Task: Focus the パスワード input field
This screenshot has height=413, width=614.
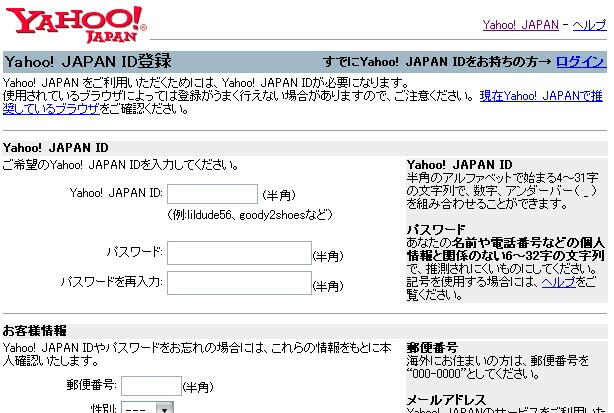Action: point(239,253)
